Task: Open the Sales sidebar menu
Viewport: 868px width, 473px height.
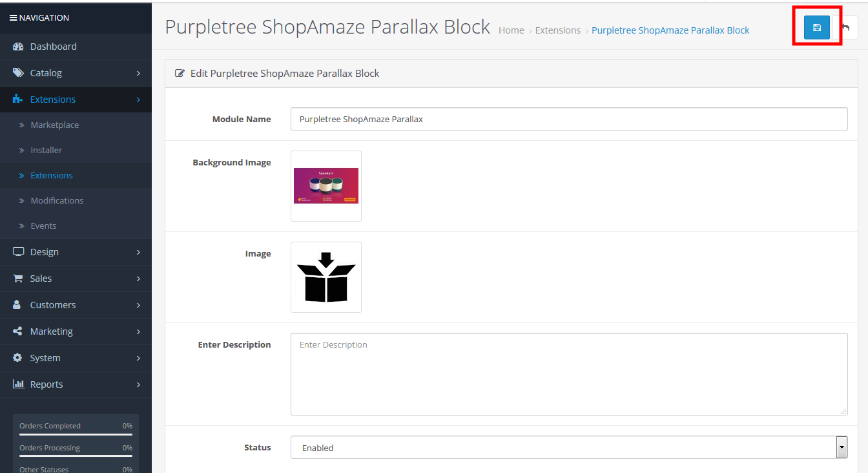Action: tap(76, 279)
